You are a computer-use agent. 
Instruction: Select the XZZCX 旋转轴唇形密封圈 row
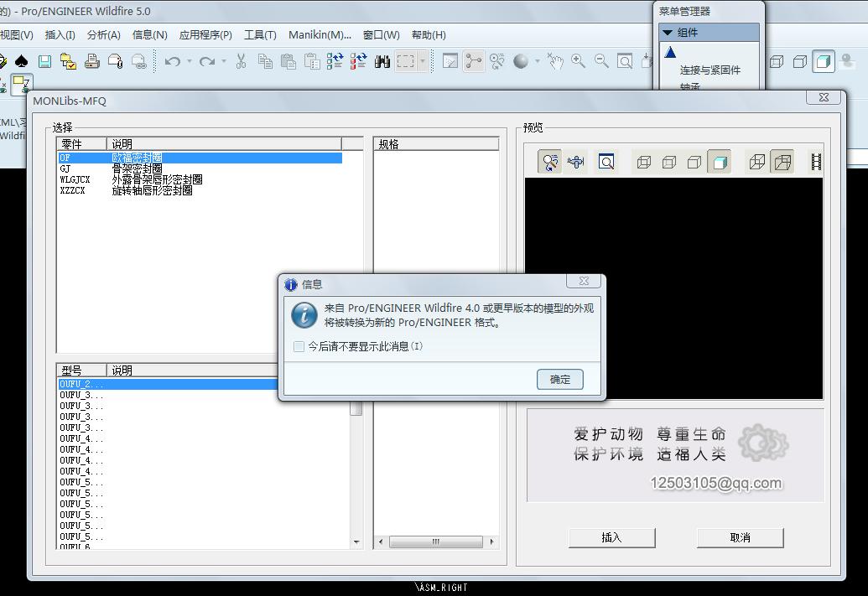[200, 190]
